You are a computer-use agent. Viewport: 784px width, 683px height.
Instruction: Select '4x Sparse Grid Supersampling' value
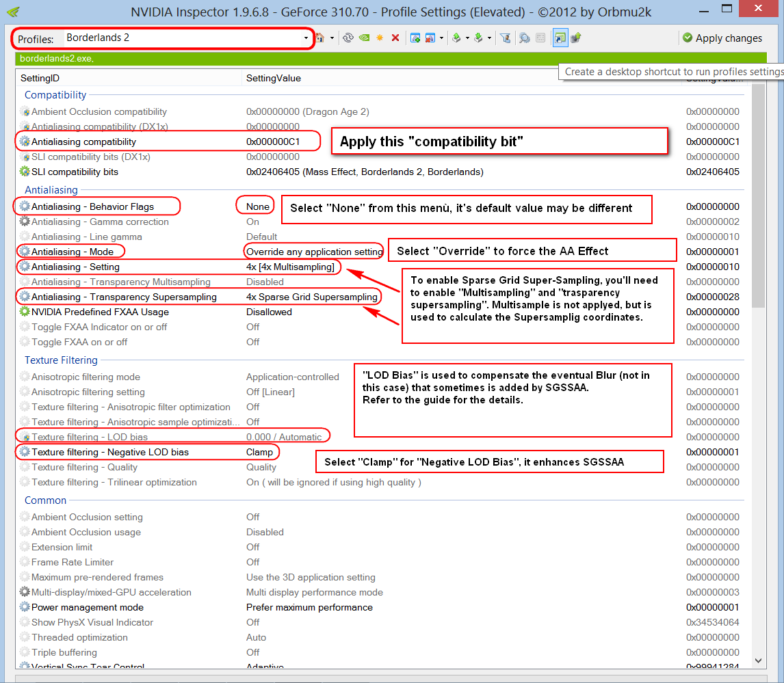tap(312, 297)
